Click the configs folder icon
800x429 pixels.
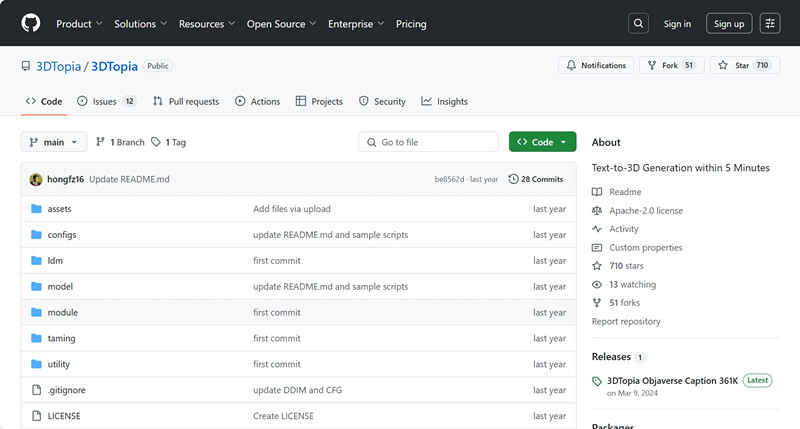click(36, 235)
